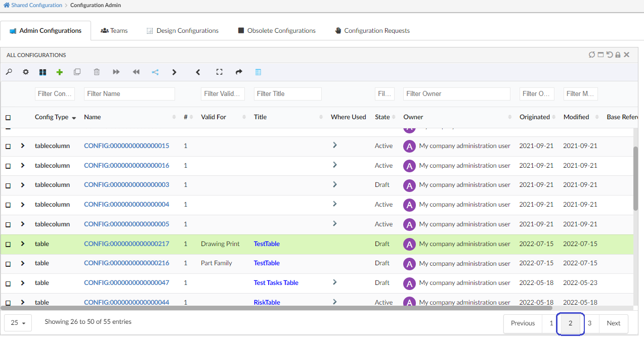Expand Where Used for CONFIG:0000000000000003

point(334,185)
